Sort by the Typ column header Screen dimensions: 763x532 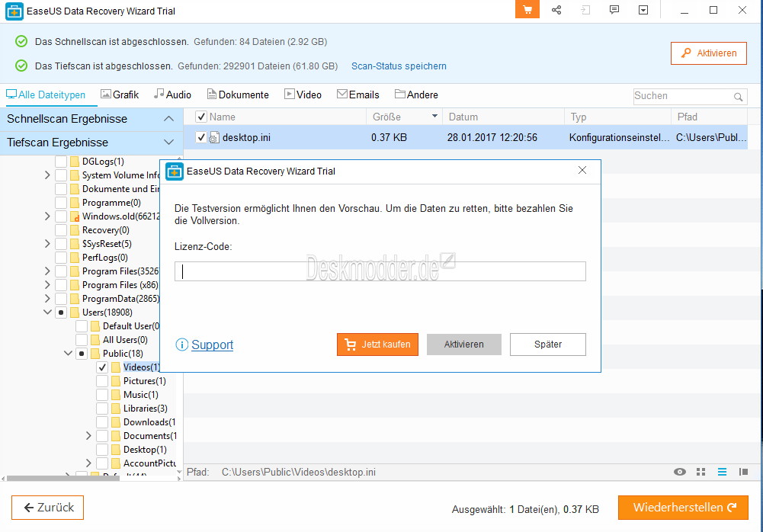(x=618, y=117)
